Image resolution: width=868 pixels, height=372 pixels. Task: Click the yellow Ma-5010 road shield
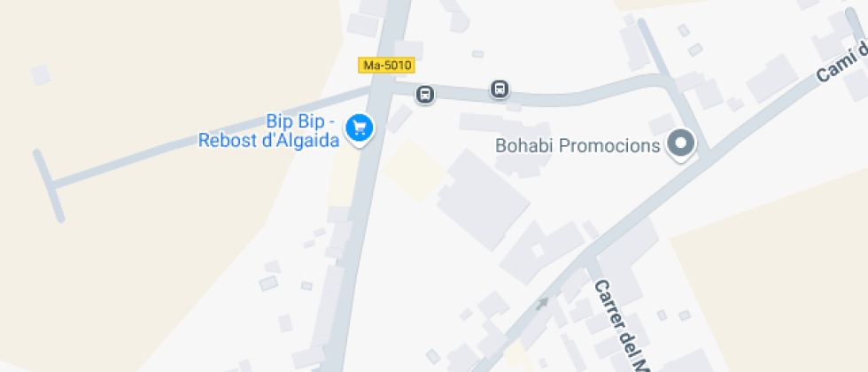click(386, 66)
